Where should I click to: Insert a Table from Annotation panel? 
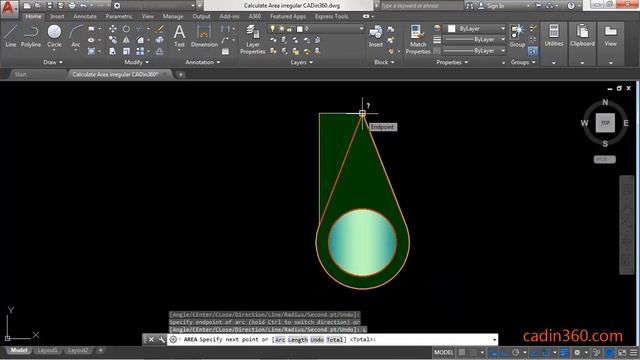[x=225, y=51]
